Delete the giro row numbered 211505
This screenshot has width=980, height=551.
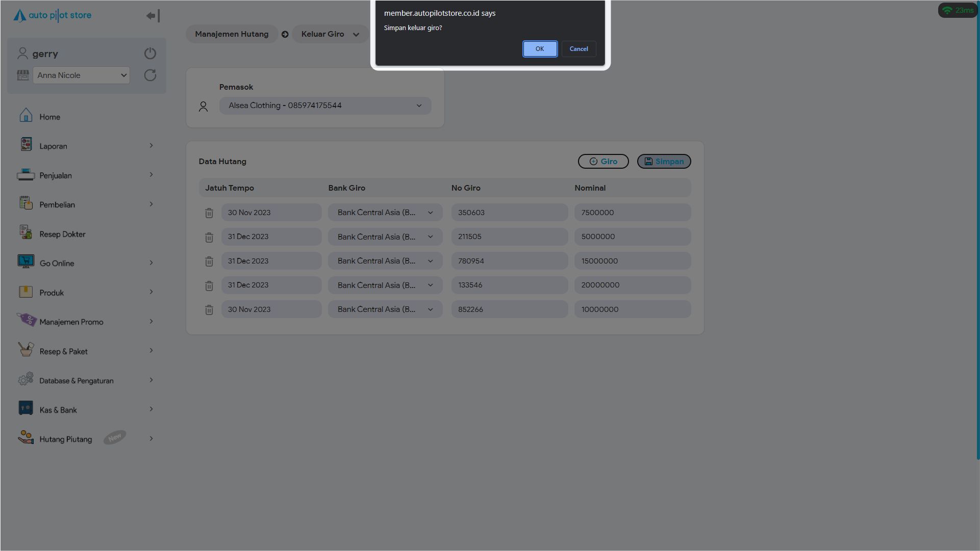point(209,237)
